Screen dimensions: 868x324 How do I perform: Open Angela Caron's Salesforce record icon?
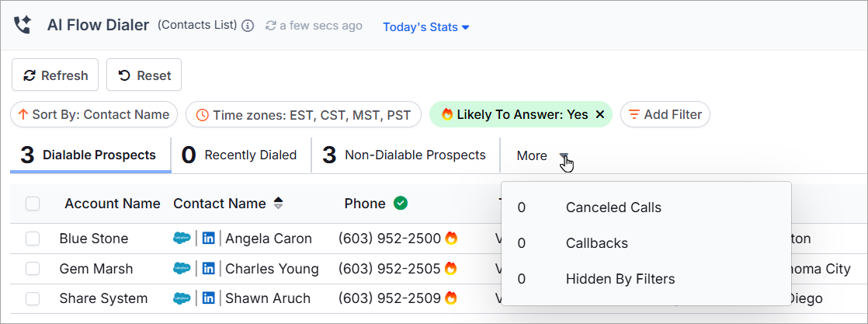pos(182,239)
